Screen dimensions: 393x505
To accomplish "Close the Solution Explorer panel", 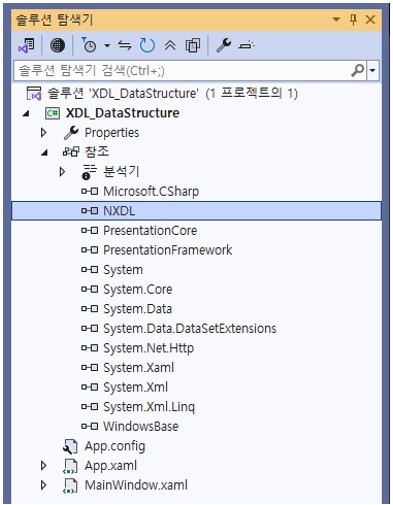I will click(x=370, y=20).
